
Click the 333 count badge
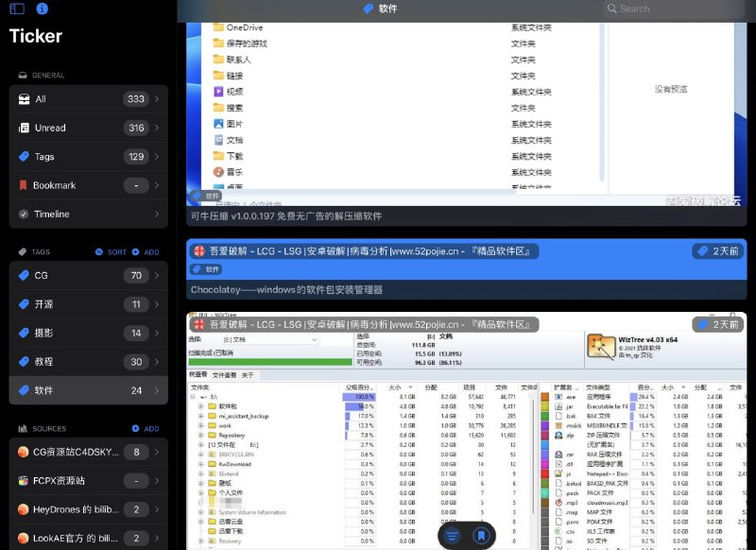(136, 99)
